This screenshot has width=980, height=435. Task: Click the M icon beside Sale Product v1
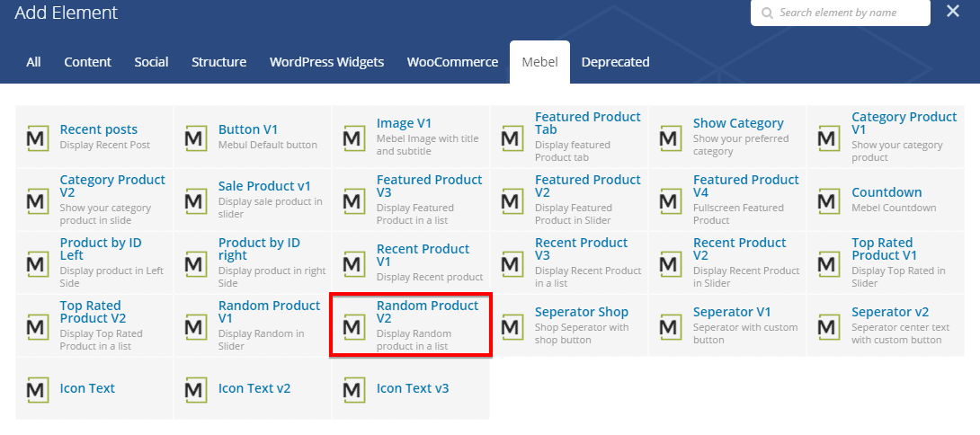point(196,200)
